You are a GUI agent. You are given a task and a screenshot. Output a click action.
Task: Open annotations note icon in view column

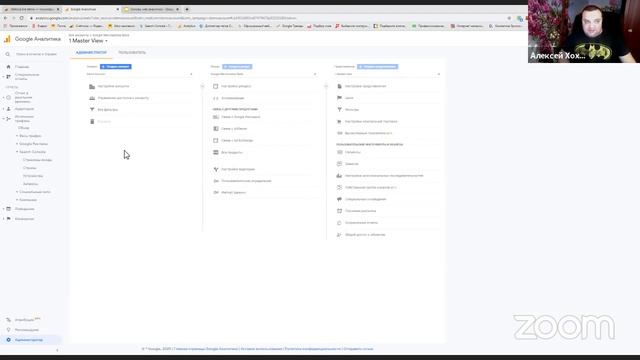pos(339,164)
